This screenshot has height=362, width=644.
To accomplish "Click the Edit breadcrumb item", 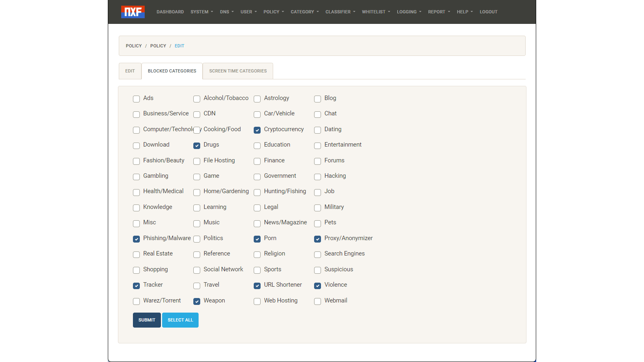I will [x=180, y=46].
